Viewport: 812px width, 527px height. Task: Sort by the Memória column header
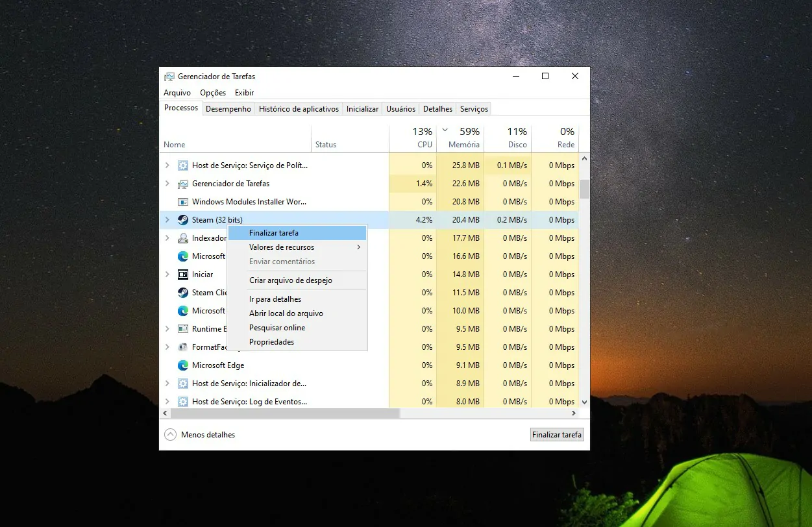[x=460, y=138]
